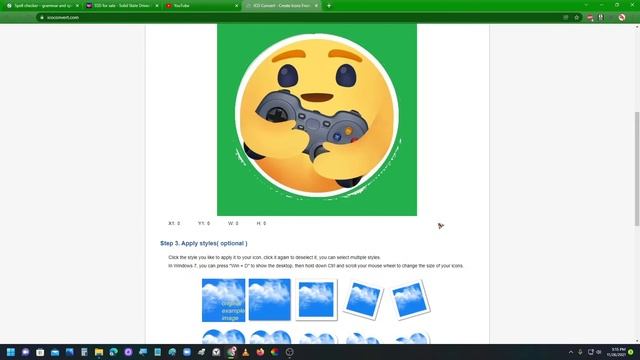Close the SSD for sale tab

click(157, 6)
